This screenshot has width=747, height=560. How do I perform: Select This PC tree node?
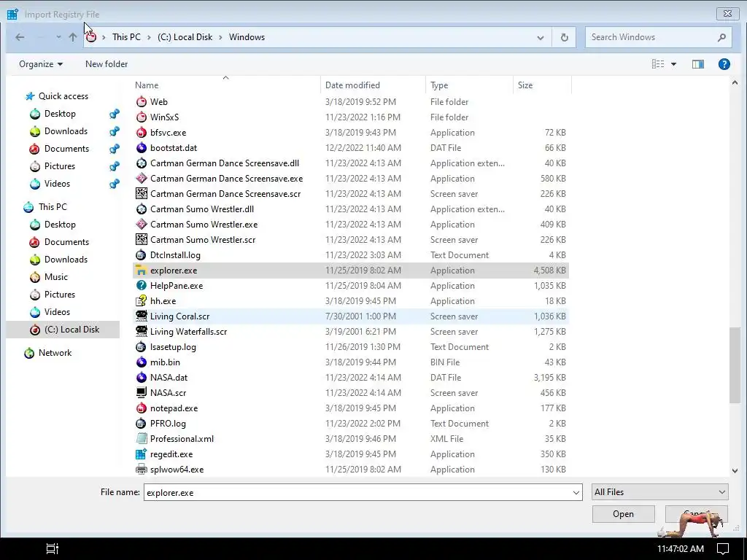(x=53, y=207)
